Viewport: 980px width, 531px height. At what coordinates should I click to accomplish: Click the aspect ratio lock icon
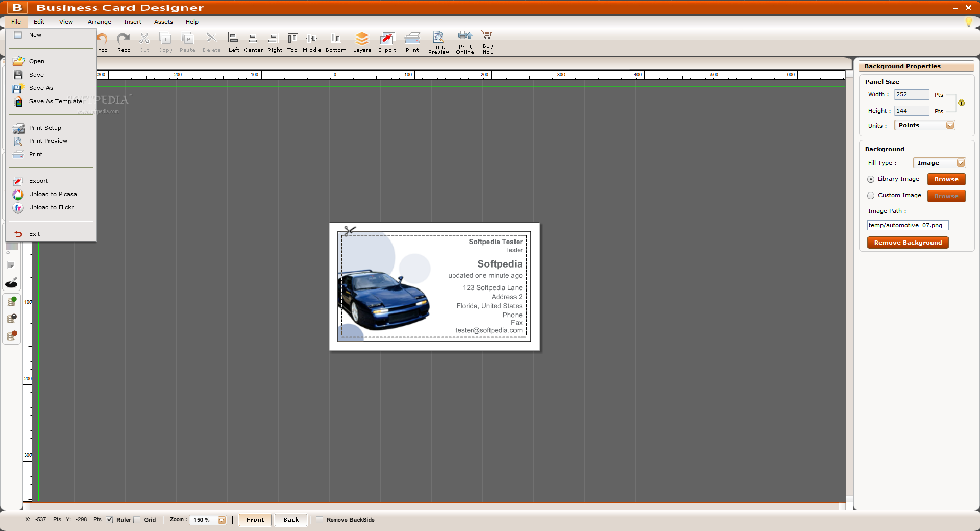[x=962, y=103]
